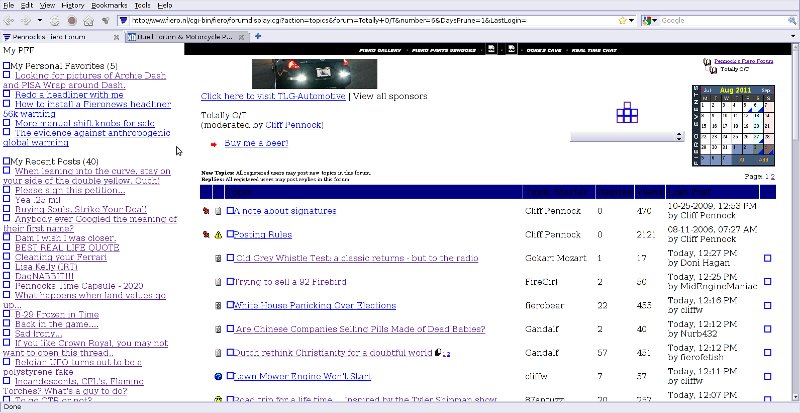This screenshot has width=800, height=413.
Task: Click into the Google search field
Action: coord(722,21)
